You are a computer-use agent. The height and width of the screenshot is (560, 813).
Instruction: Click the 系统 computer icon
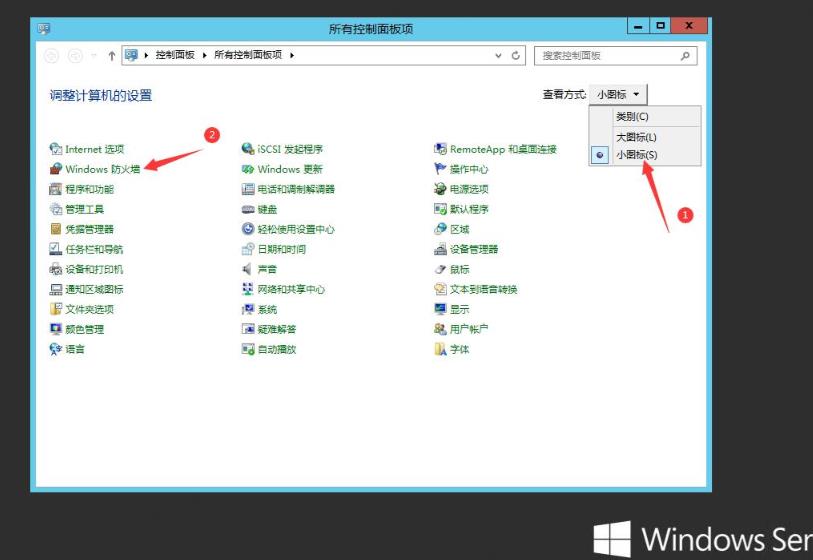(x=248, y=310)
